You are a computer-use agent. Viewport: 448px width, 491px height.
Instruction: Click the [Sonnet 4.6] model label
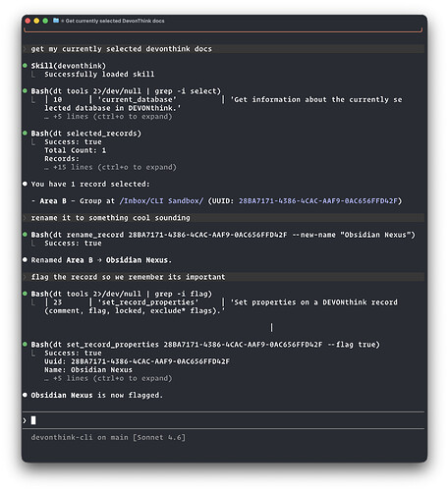pyautogui.click(x=159, y=437)
